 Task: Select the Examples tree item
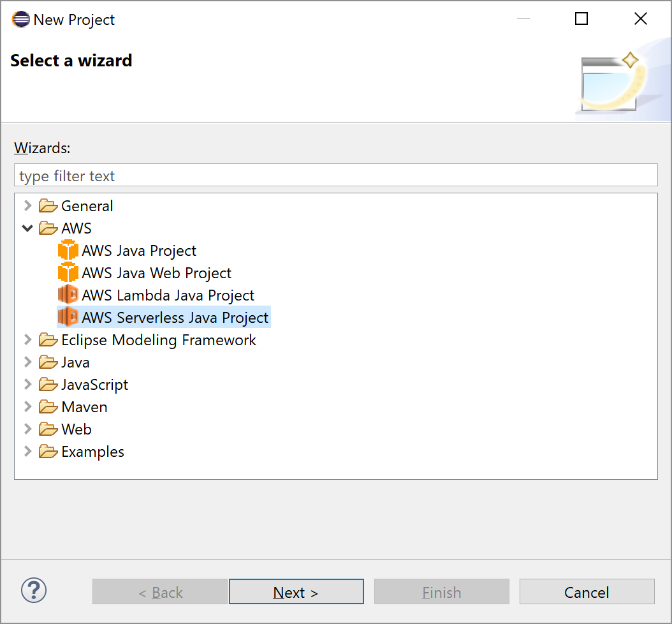coord(92,452)
